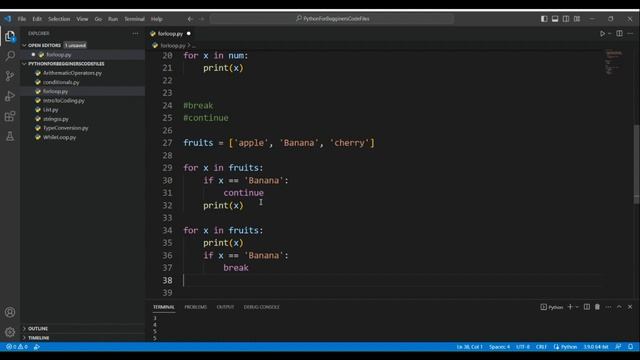The height and width of the screenshot is (360, 640).
Task: Open notifications bell in status bar
Action: [x=631, y=347]
